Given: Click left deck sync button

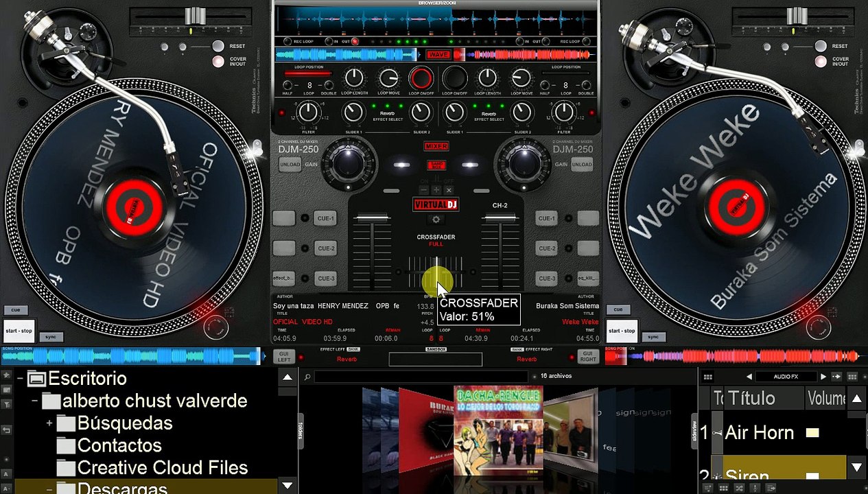Looking at the screenshot, I should click(51, 337).
